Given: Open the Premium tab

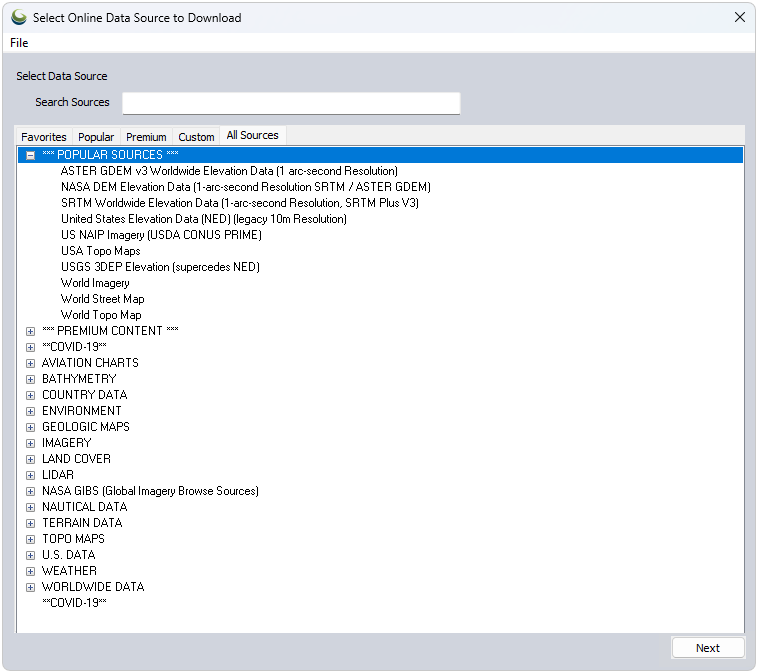Looking at the screenshot, I should pos(146,137).
